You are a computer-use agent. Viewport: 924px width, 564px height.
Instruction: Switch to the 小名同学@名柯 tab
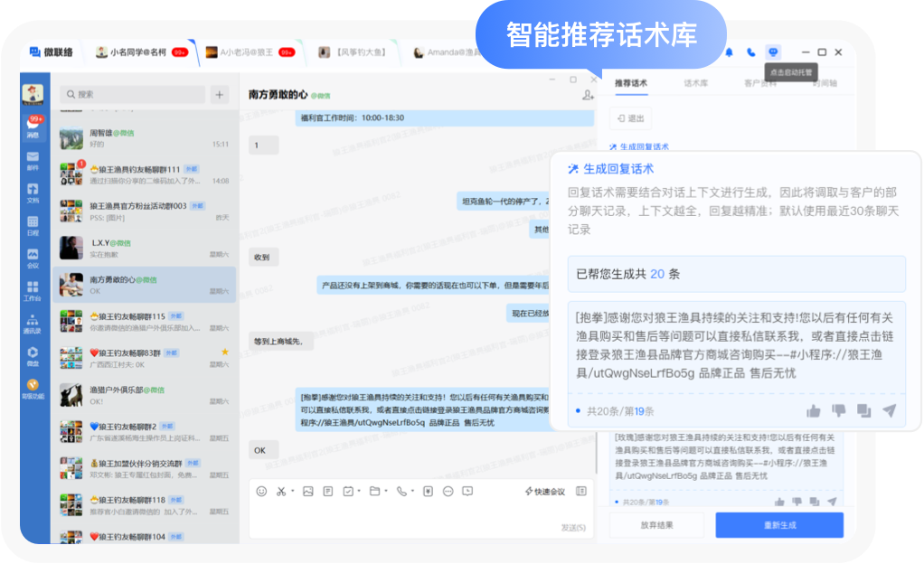pos(131,52)
